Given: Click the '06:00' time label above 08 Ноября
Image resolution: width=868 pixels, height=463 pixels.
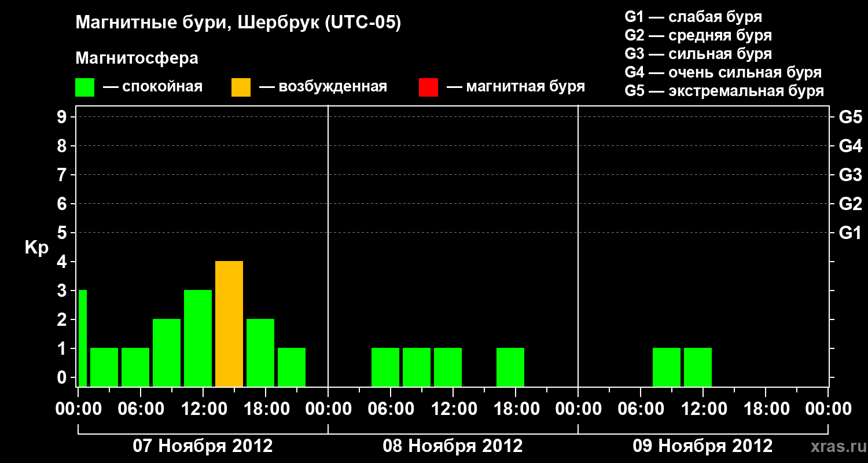Looking at the screenshot, I should pyautogui.click(x=391, y=409).
